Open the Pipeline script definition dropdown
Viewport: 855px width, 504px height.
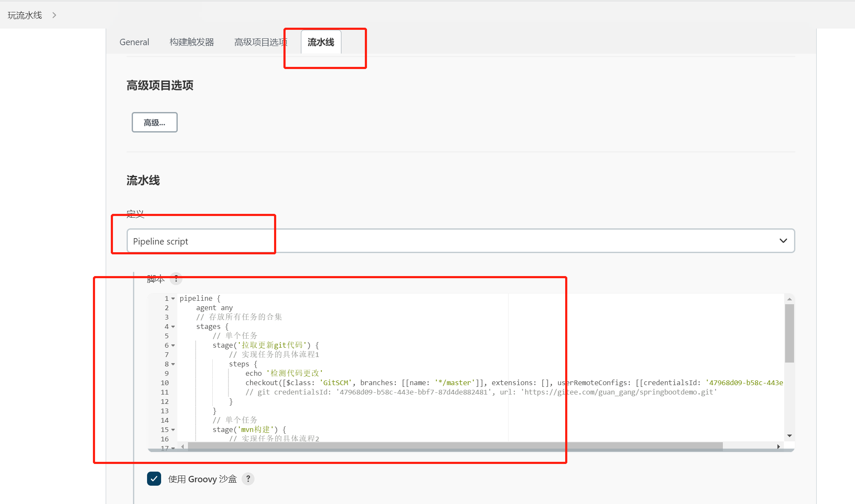coord(460,241)
